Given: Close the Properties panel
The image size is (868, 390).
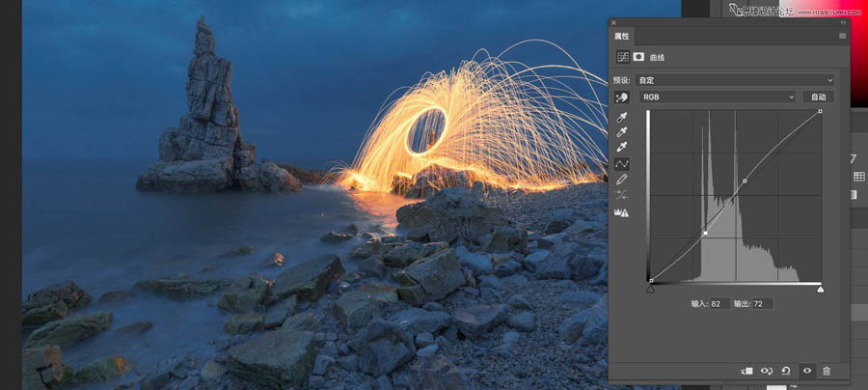Looking at the screenshot, I should click(613, 23).
